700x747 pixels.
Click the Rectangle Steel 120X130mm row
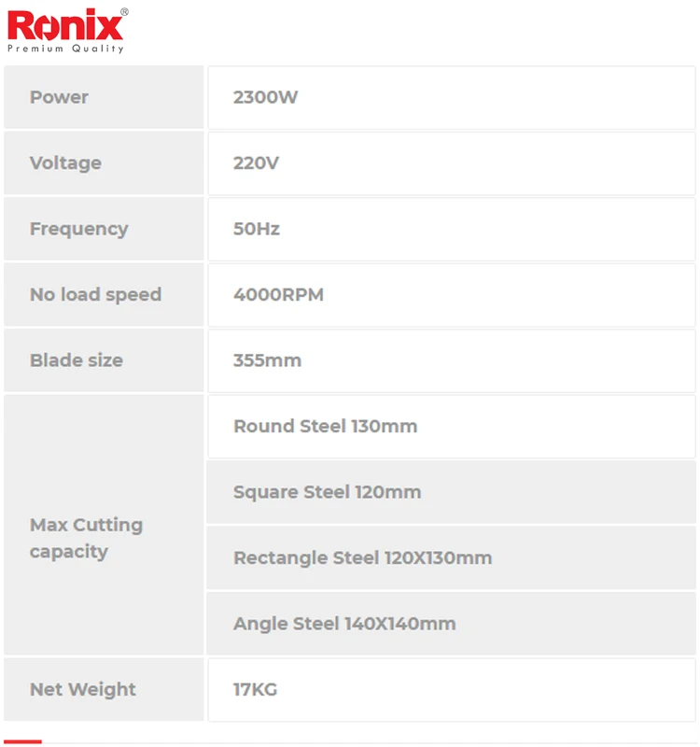click(452, 558)
